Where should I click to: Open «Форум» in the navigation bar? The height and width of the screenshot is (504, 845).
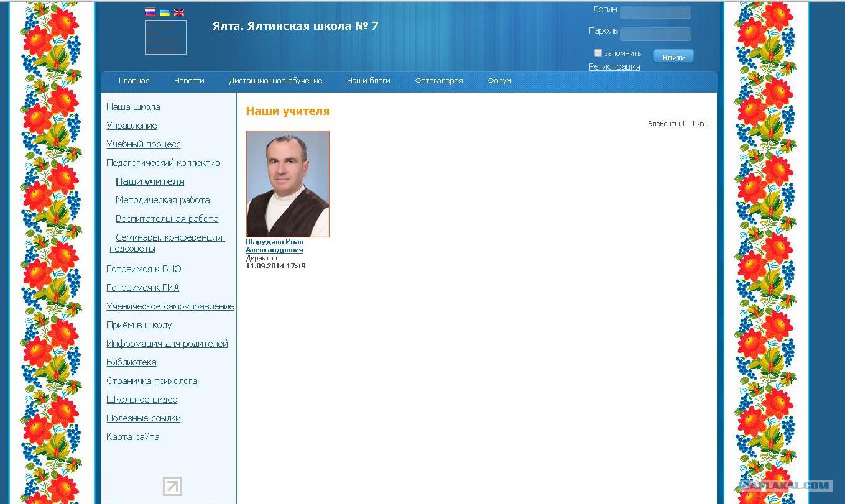499,81
